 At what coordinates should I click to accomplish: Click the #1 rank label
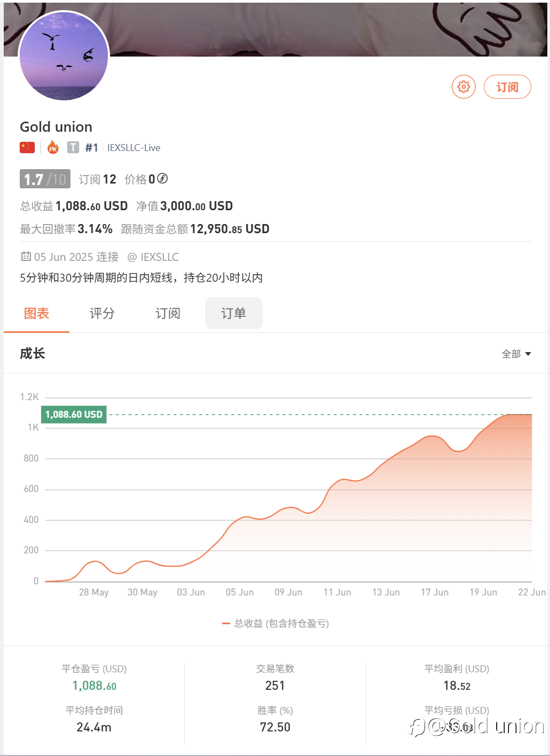(x=91, y=148)
